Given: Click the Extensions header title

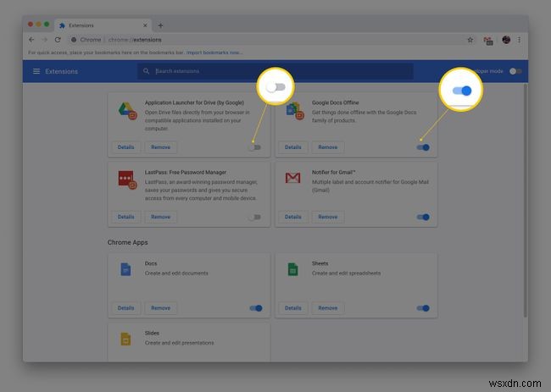Looking at the screenshot, I should coord(62,71).
